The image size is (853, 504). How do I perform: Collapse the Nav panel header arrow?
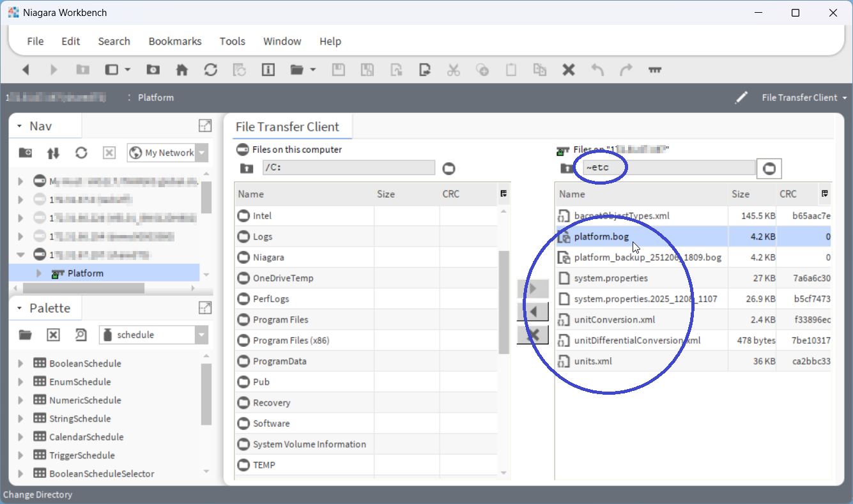20,126
